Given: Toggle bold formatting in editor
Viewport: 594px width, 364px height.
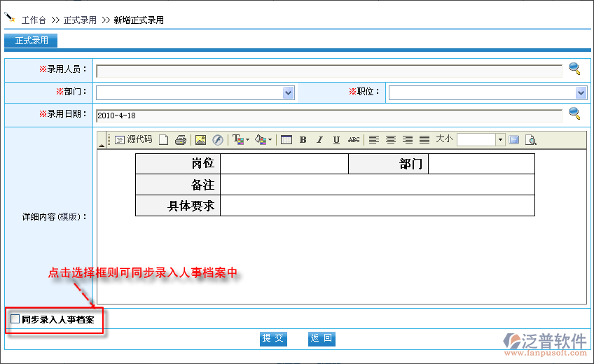Looking at the screenshot, I should tap(303, 140).
